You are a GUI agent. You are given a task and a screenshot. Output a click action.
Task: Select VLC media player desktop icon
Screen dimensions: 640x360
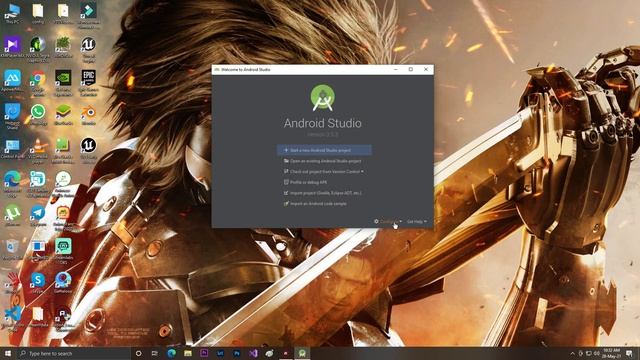[x=38, y=151]
